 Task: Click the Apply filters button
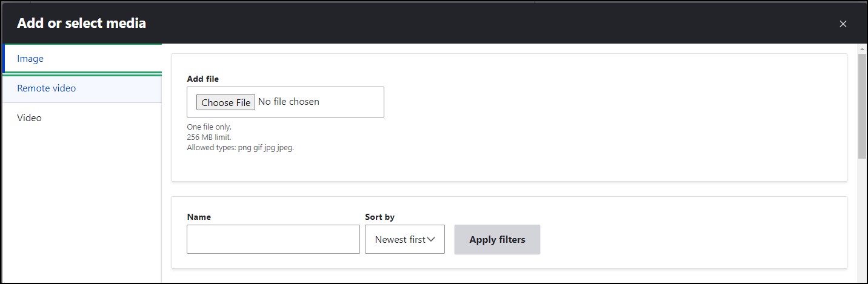pos(497,239)
